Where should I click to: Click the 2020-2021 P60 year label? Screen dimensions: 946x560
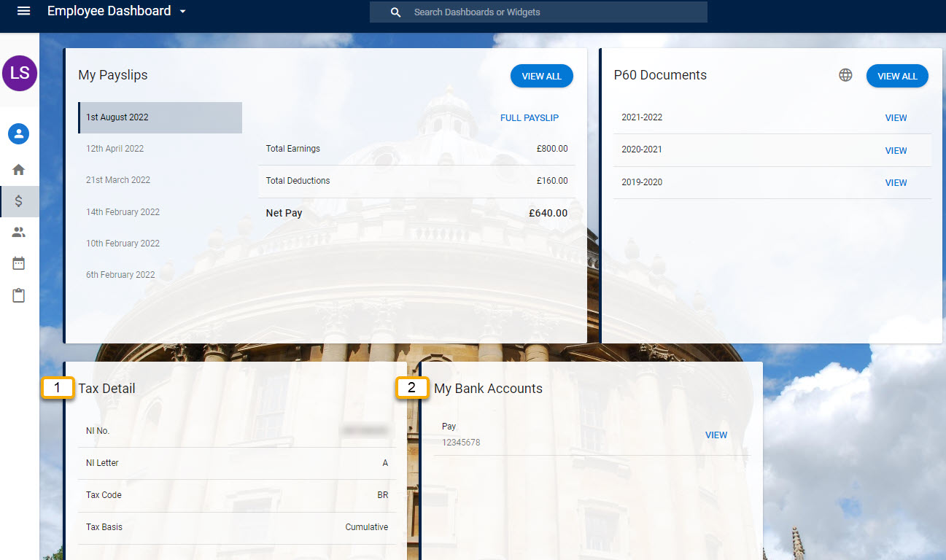[x=642, y=149]
